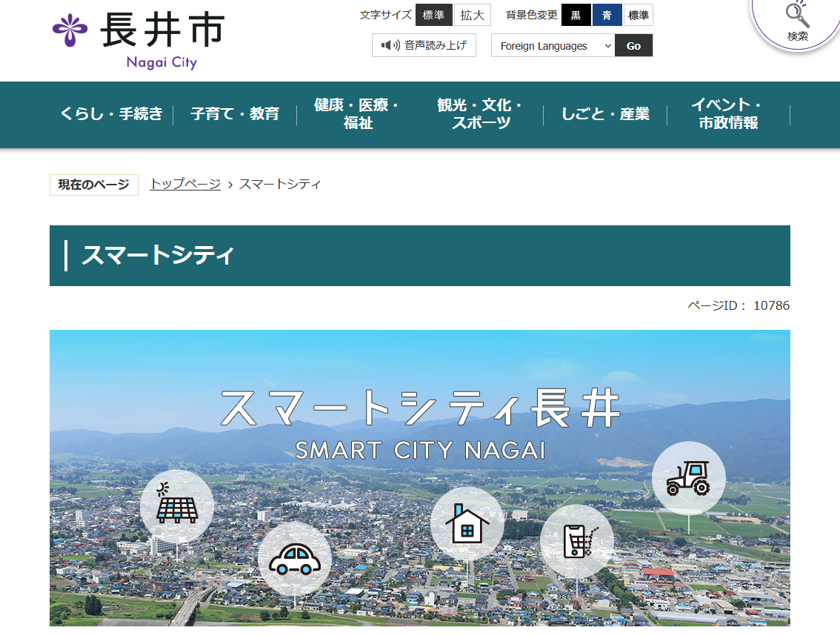Open the イベント・市政情報 menu
The width and height of the screenshot is (840, 636).
tap(728, 113)
